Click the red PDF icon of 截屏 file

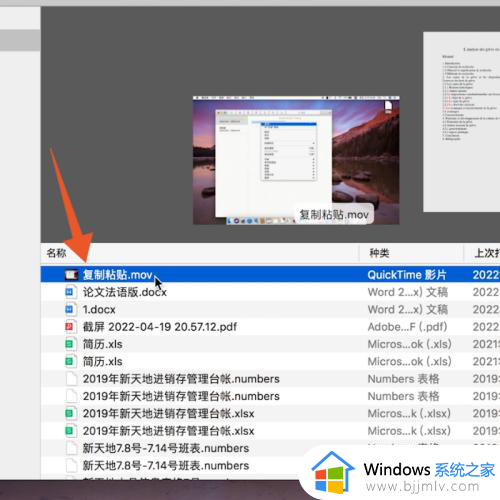click(69, 327)
